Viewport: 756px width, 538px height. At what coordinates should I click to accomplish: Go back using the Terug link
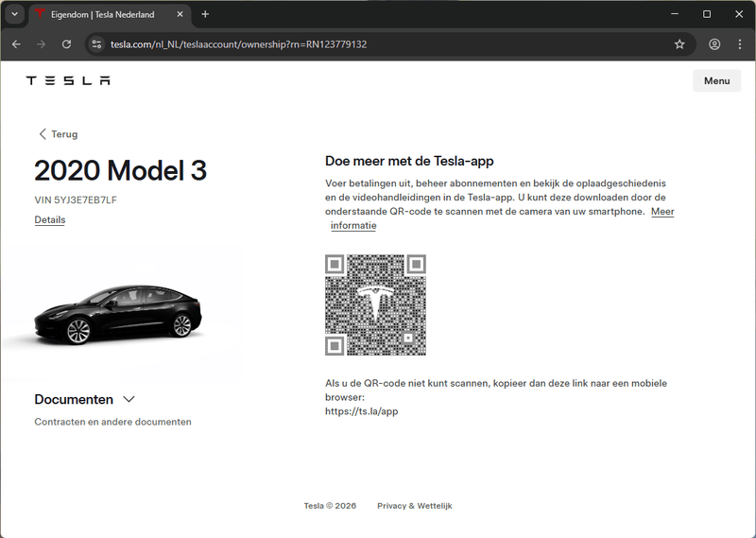point(58,134)
